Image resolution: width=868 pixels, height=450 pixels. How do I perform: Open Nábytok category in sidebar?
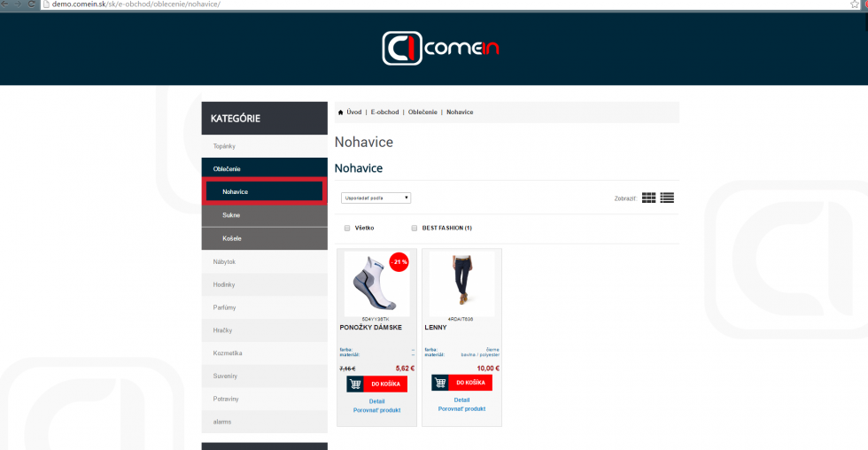pos(265,262)
